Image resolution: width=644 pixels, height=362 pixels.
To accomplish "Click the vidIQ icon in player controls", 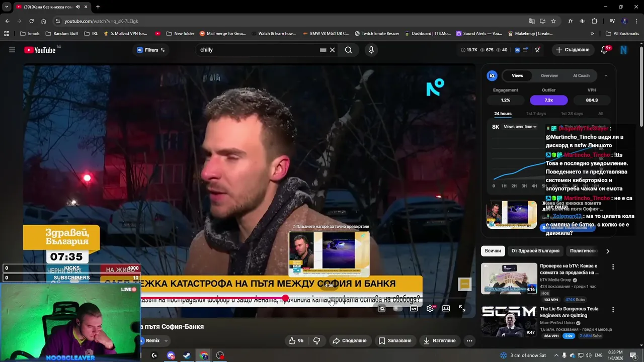I will click(x=381, y=309).
